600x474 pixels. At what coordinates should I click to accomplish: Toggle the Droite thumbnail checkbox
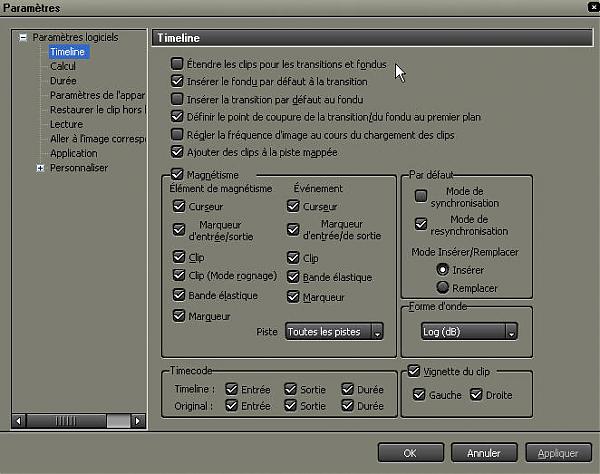coord(476,394)
